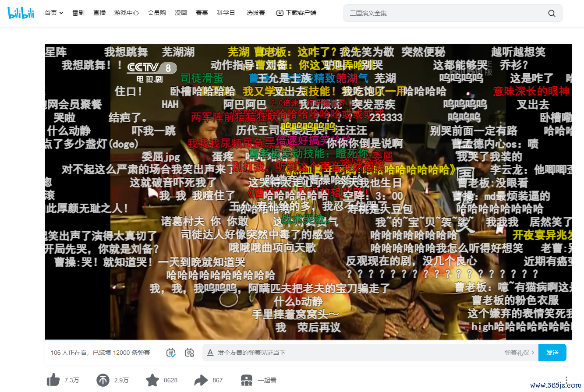
Task: Open the 漫画 nav item
Action: click(181, 13)
